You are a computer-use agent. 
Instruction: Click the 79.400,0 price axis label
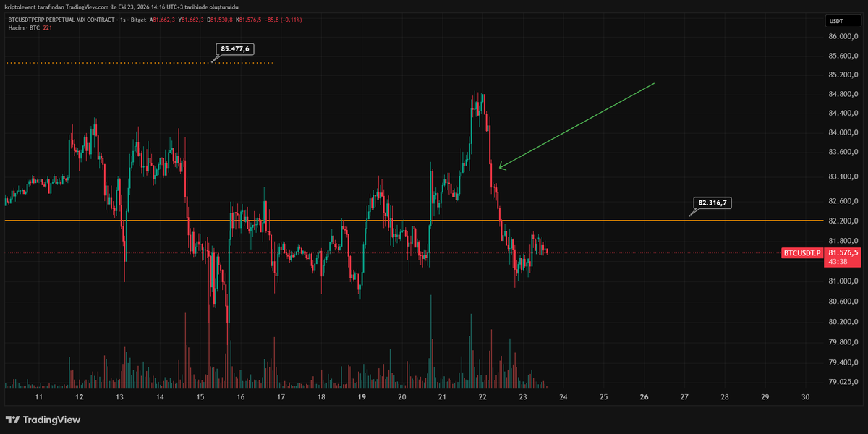pos(843,362)
